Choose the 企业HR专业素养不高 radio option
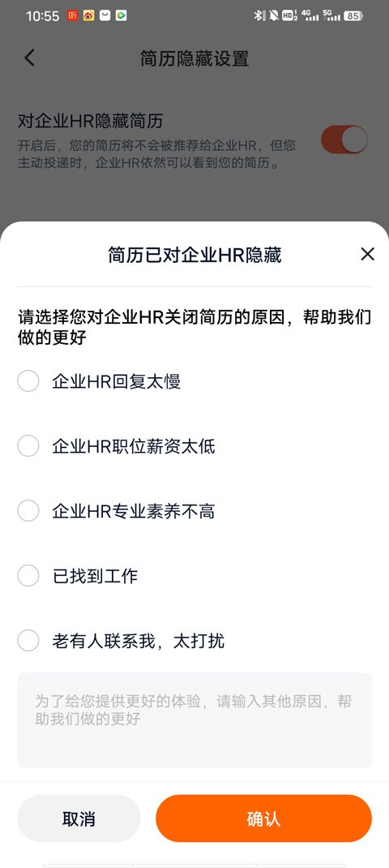The image size is (389, 868). tap(28, 511)
